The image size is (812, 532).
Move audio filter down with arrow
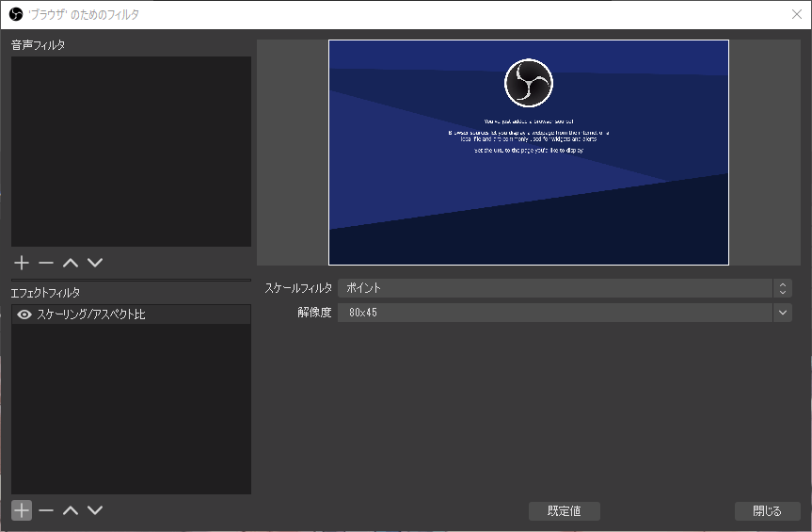coord(95,263)
